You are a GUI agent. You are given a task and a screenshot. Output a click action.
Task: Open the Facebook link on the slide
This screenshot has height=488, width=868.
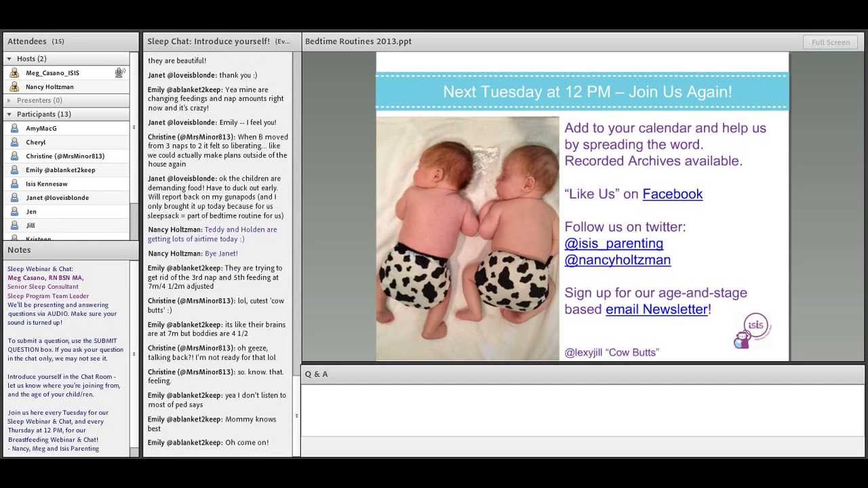tap(672, 194)
